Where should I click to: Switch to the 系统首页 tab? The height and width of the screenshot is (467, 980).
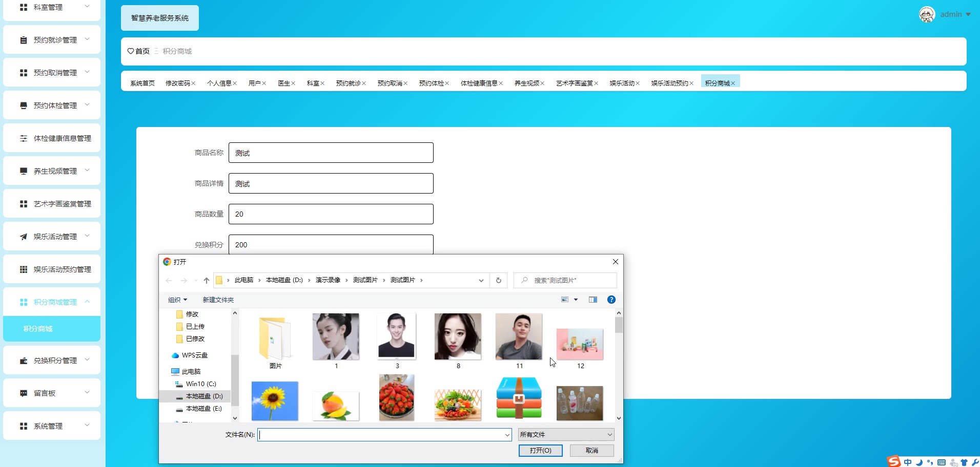pos(142,83)
